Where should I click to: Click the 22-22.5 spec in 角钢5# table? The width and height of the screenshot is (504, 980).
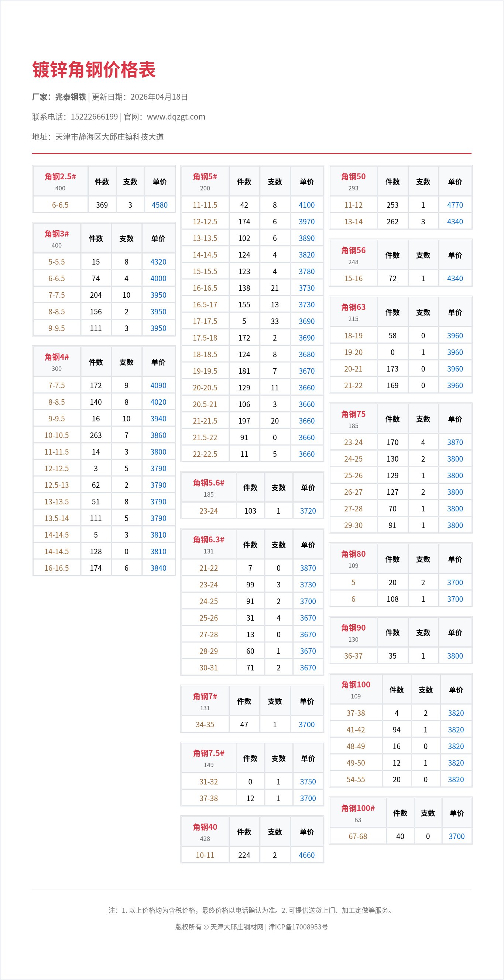pyautogui.click(x=205, y=454)
